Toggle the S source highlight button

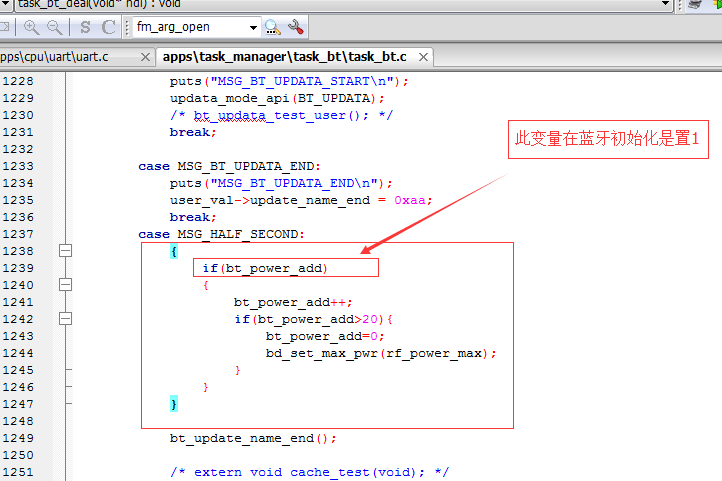click(x=85, y=28)
